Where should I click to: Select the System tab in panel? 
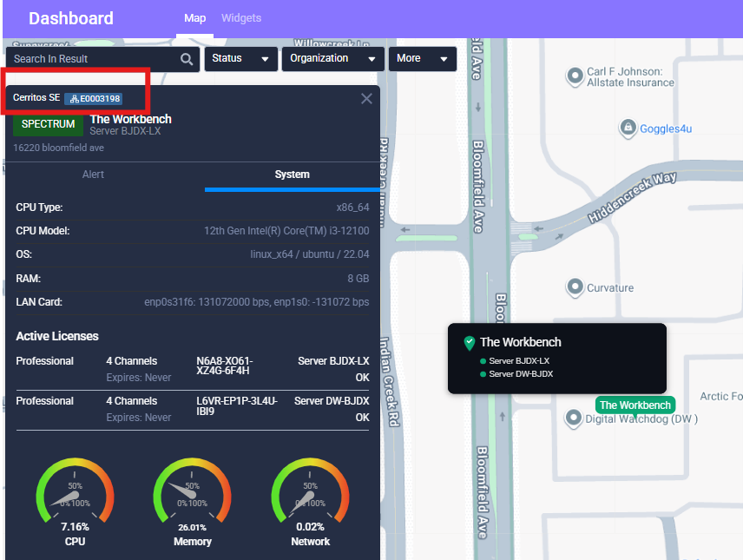tap(292, 175)
